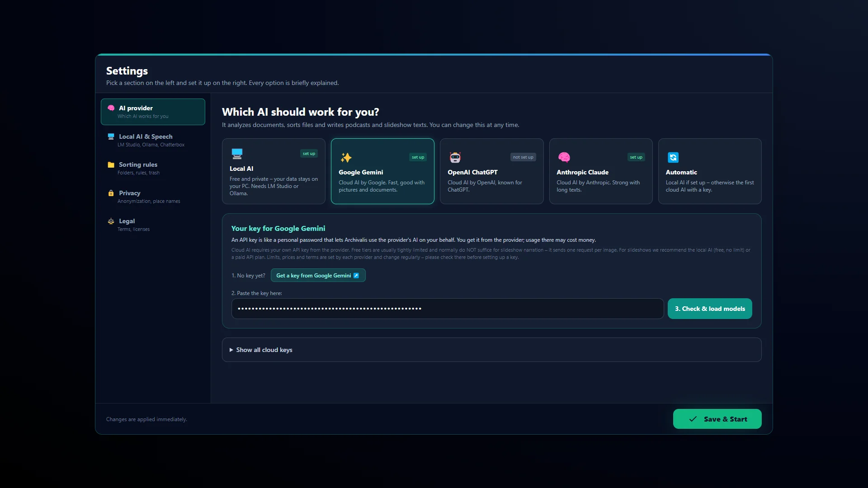This screenshot has width=868, height=488.
Task: Click Get a key from Google Gemini link
Action: pyautogui.click(x=318, y=276)
